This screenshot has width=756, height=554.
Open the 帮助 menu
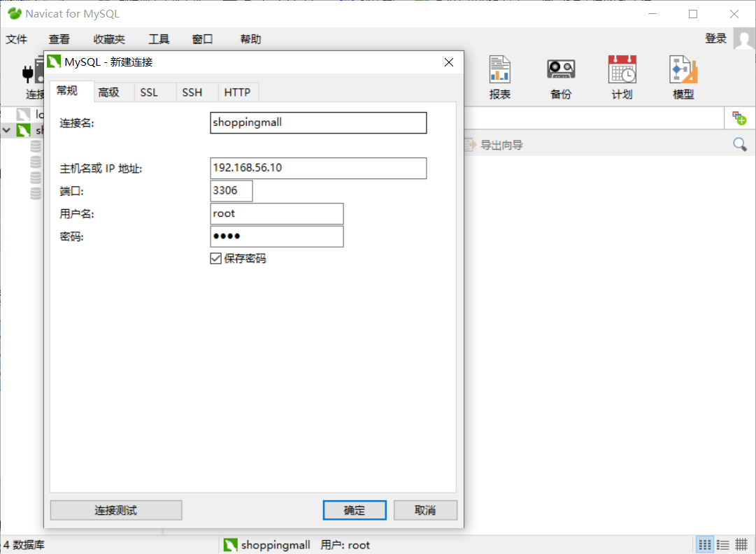(250, 39)
